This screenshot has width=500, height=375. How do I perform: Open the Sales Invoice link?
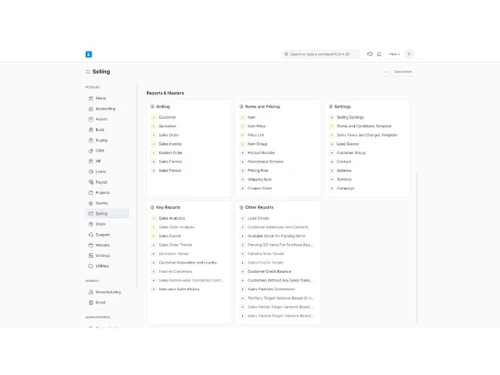click(170, 144)
